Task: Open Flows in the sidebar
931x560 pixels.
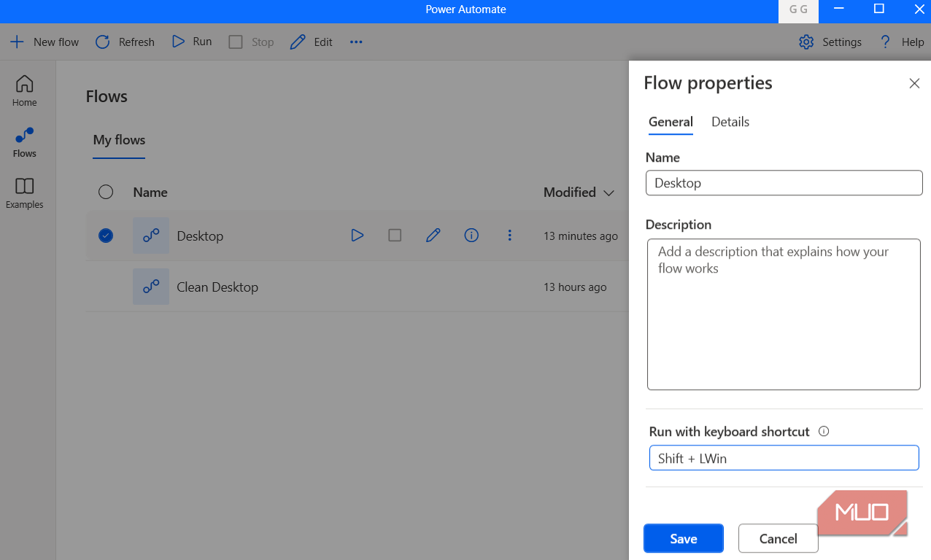Action: (x=25, y=142)
